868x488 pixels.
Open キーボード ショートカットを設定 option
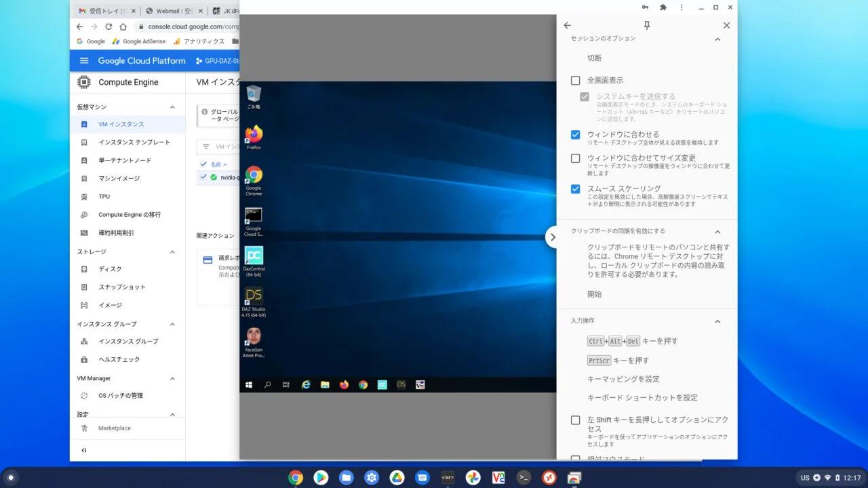pyautogui.click(x=642, y=398)
